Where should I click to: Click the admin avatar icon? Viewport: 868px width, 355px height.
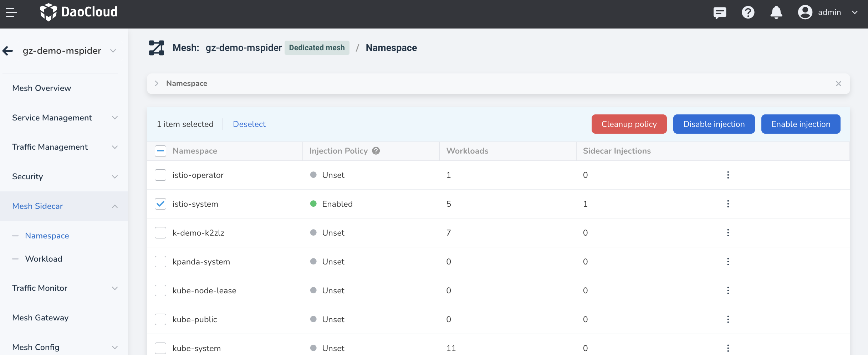[805, 12]
